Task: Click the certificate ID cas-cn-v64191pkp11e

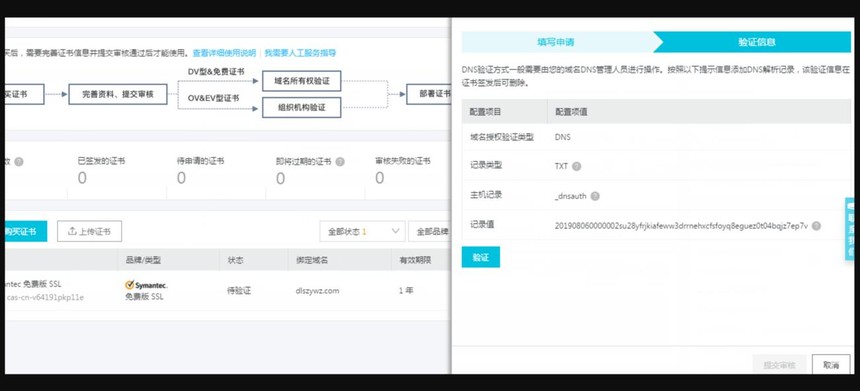Action: coord(45,298)
